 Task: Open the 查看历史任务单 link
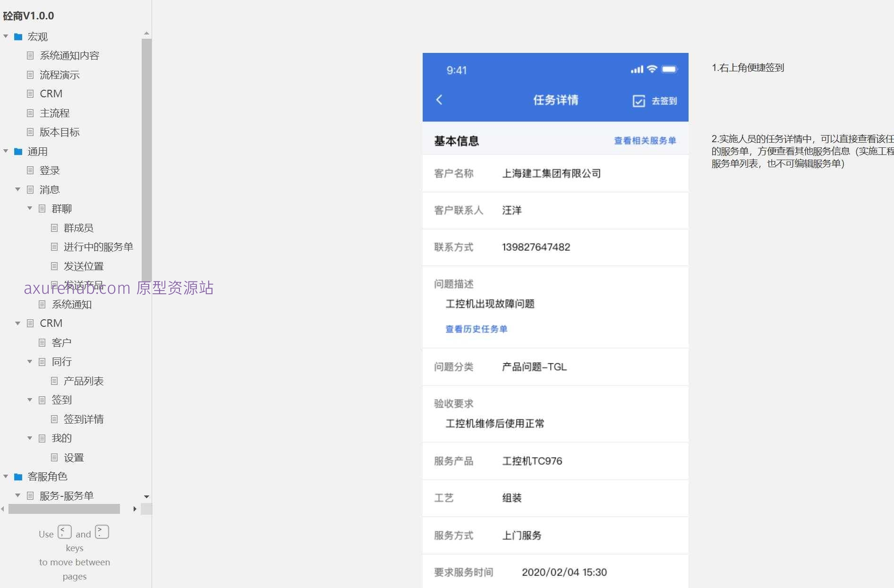pos(476,329)
